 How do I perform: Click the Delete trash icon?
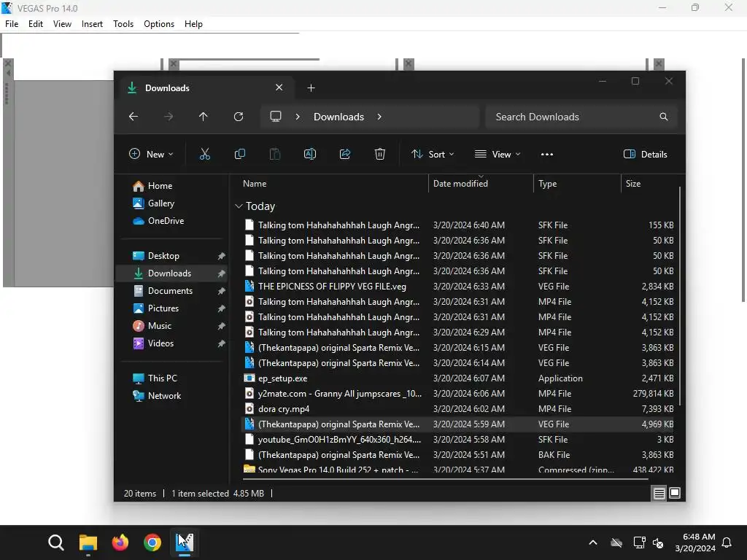379,154
